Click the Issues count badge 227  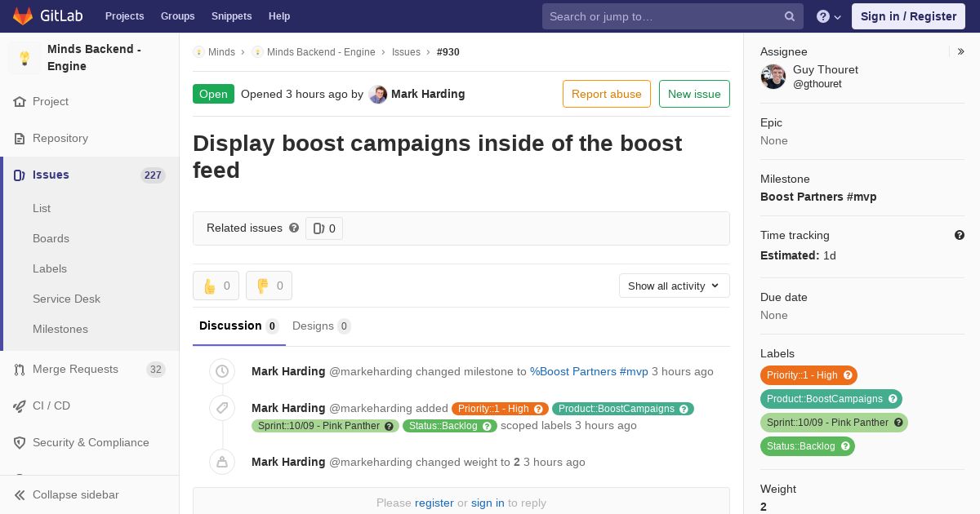(x=153, y=175)
